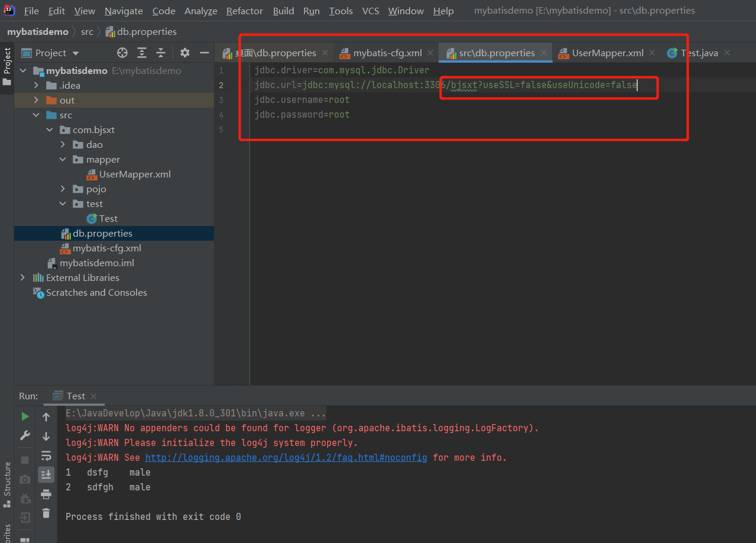This screenshot has width=756, height=543.
Task: Expand the dao package arrow
Action: 63,145
